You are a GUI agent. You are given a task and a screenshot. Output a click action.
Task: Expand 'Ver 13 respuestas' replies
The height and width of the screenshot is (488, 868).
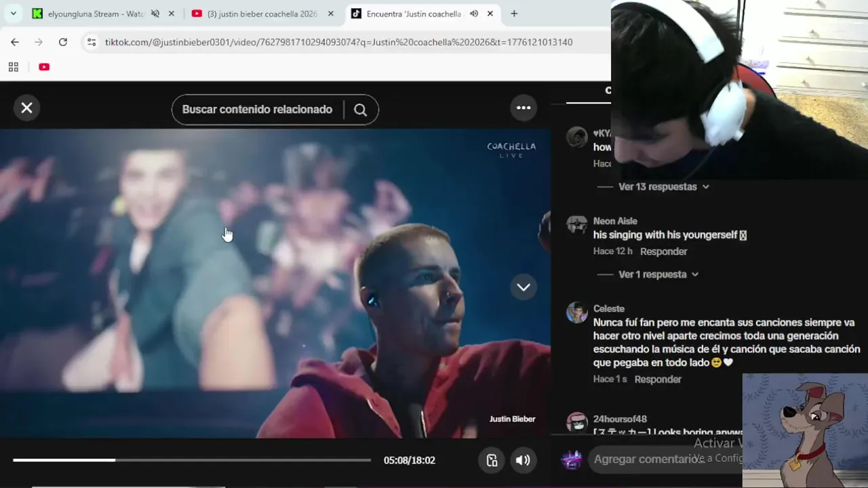coord(663,186)
